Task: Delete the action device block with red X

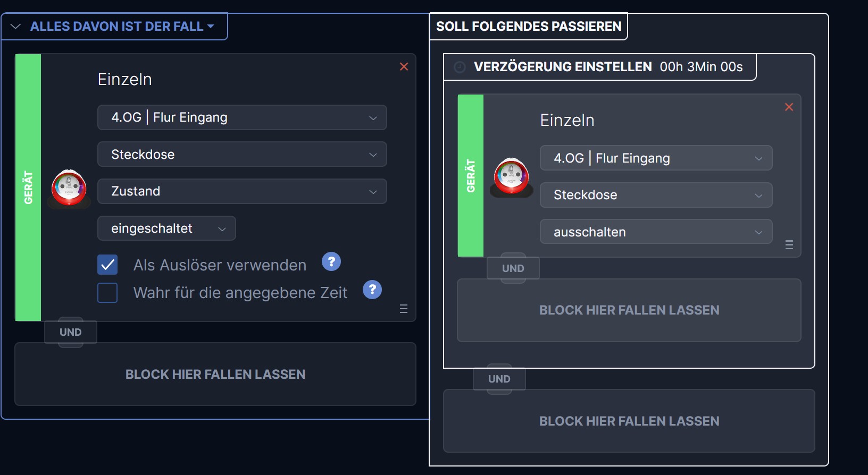Action: [x=789, y=107]
